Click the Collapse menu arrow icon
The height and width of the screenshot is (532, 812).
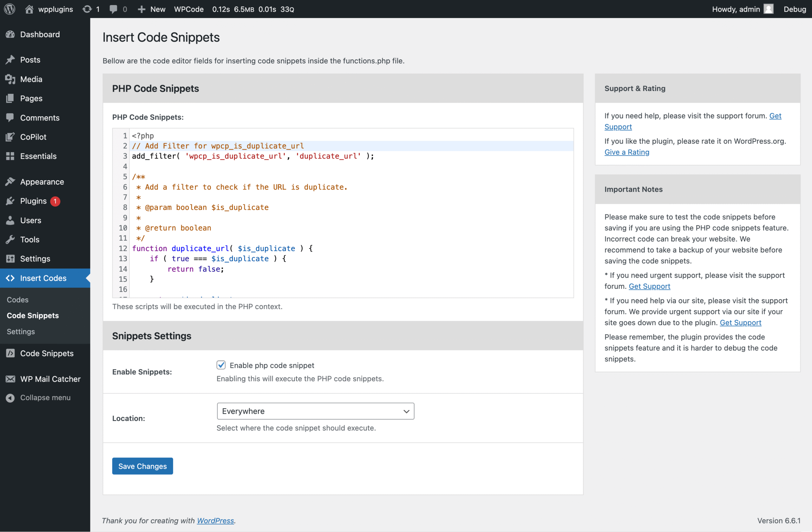pyautogui.click(x=10, y=398)
